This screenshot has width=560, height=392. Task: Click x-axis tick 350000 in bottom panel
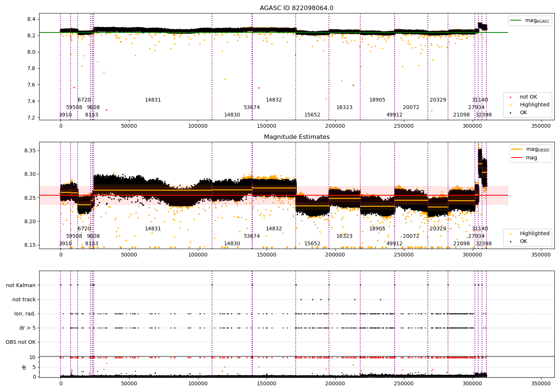pyautogui.click(x=541, y=383)
